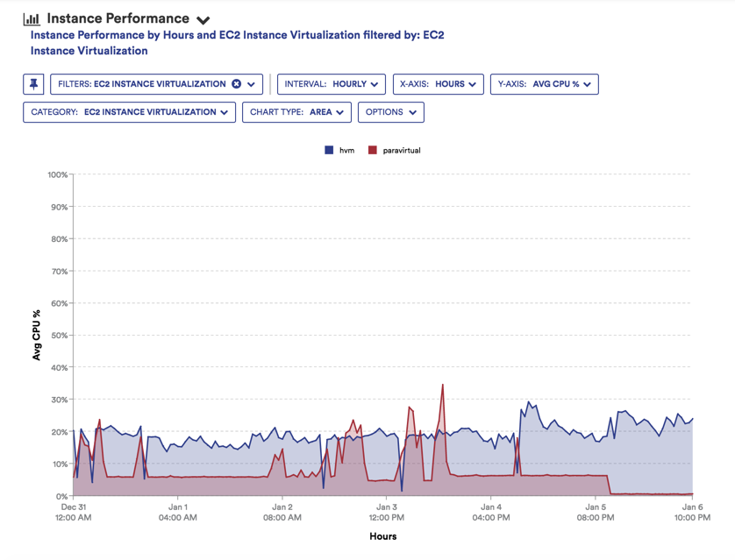Open the X-Axis dropdown showing Hours
The image size is (735, 560).
(439, 84)
